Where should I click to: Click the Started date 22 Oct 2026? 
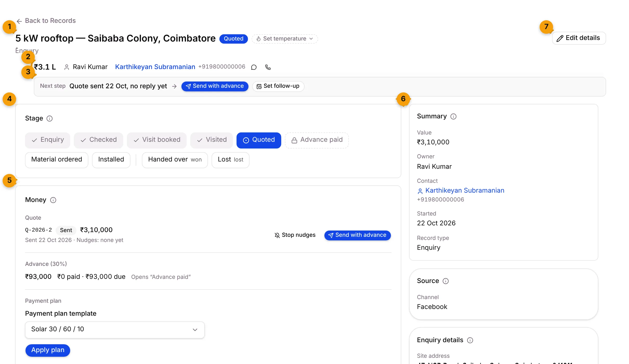436,223
